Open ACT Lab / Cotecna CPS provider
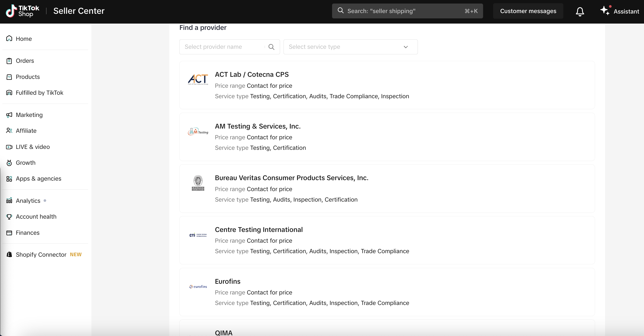Screen dimensions: 644x336 252,75
